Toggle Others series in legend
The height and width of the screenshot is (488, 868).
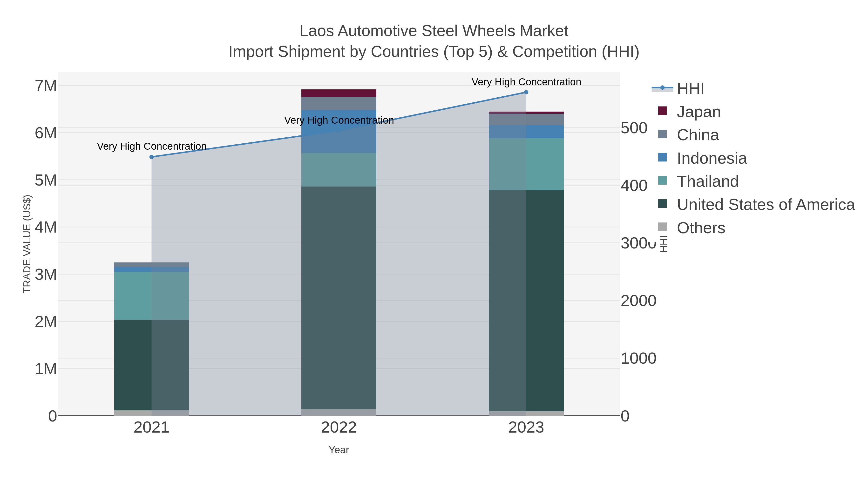tap(691, 228)
